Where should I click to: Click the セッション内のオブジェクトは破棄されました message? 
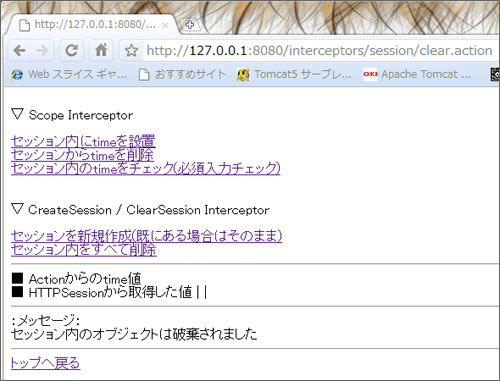[x=134, y=334]
